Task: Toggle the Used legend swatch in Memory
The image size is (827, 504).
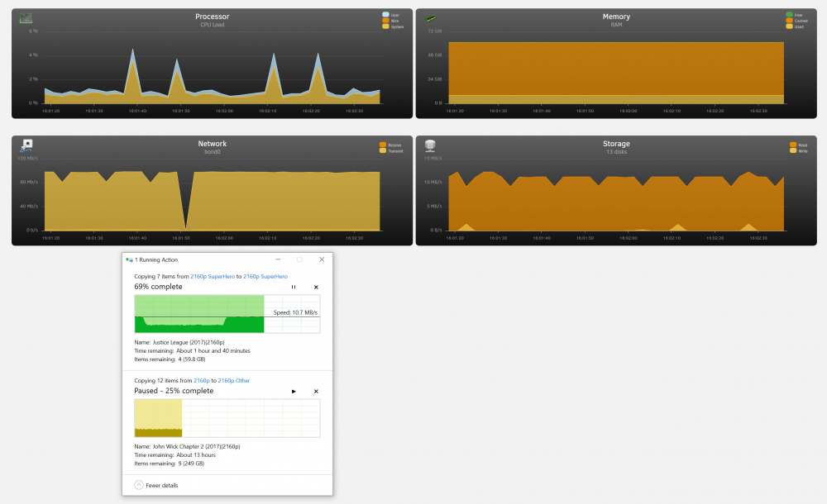Action: pyautogui.click(x=790, y=26)
